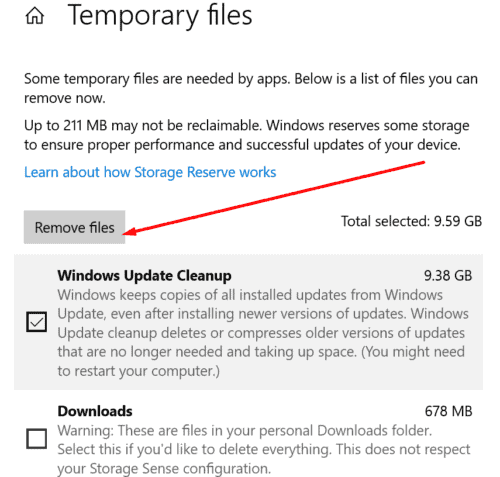
Task: Click the 'Up to 211 MB' reserve notice
Action: click(x=247, y=135)
